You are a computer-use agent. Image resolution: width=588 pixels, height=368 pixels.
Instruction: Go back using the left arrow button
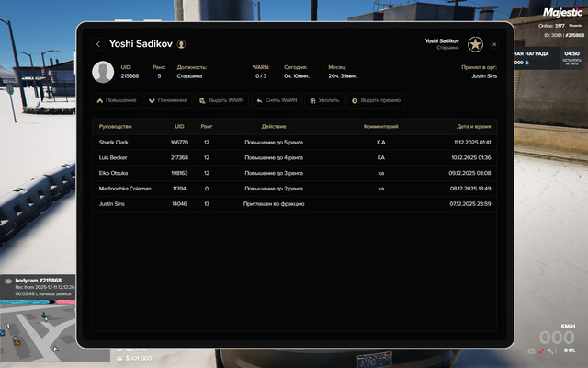point(98,44)
